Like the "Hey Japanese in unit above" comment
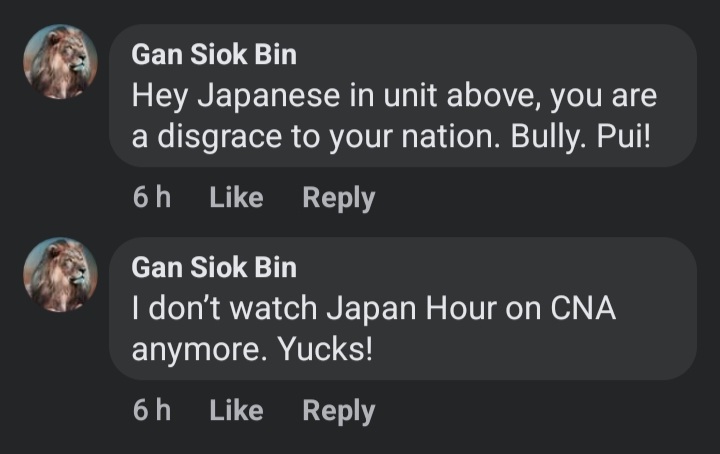The width and height of the screenshot is (720, 454). coord(236,198)
